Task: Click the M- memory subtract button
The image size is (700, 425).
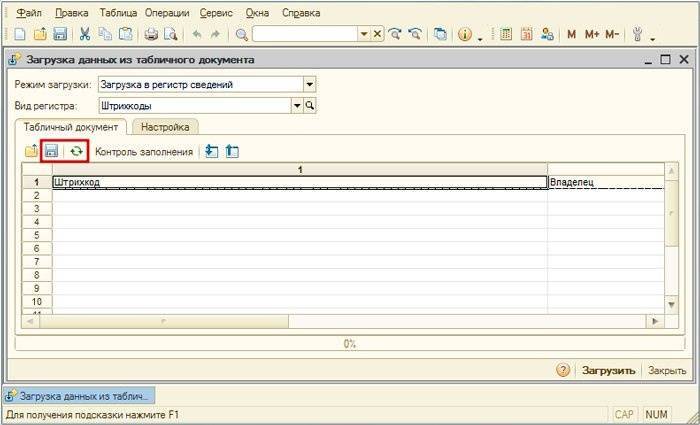Action: point(612,34)
